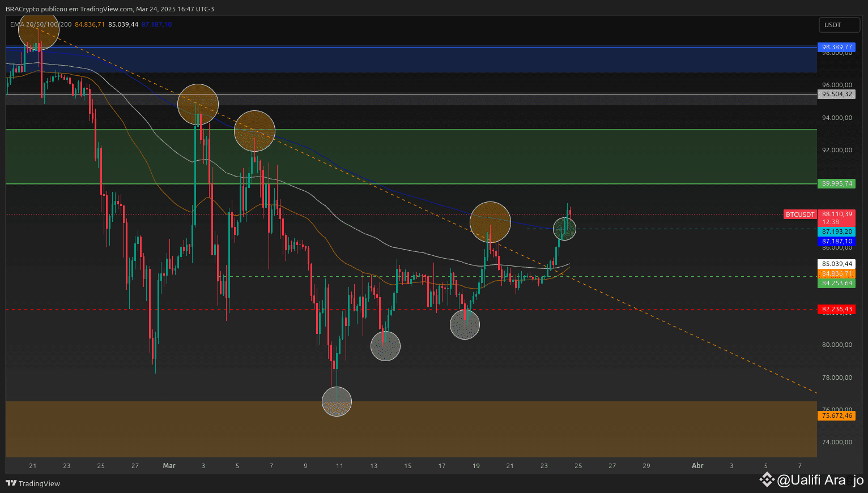
Task: Toggle the red dashed 82.236,43 support line label
Action: pos(836,309)
